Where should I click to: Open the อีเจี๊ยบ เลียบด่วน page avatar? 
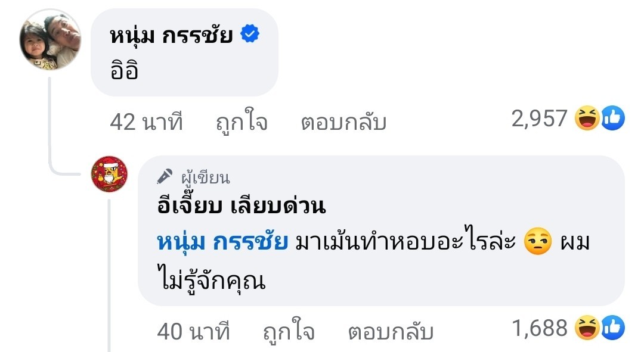tap(109, 175)
